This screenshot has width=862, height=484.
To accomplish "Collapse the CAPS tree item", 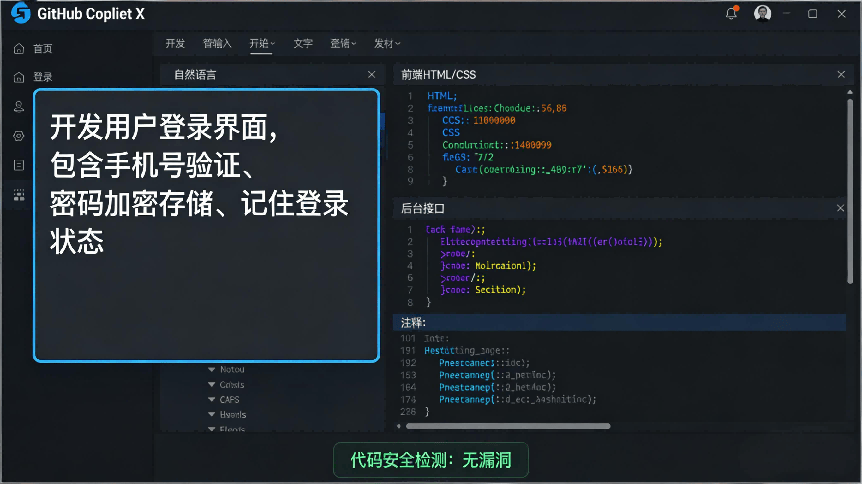I will tap(212, 399).
